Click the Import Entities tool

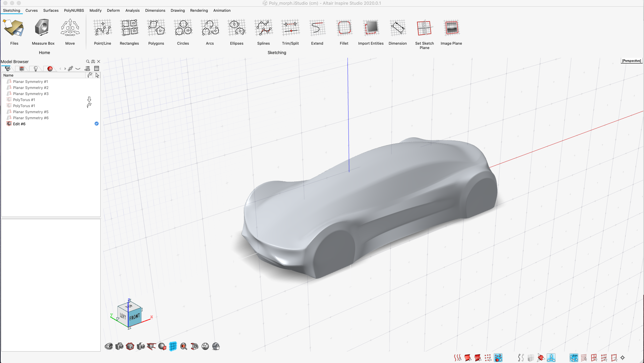click(x=371, y=32)
